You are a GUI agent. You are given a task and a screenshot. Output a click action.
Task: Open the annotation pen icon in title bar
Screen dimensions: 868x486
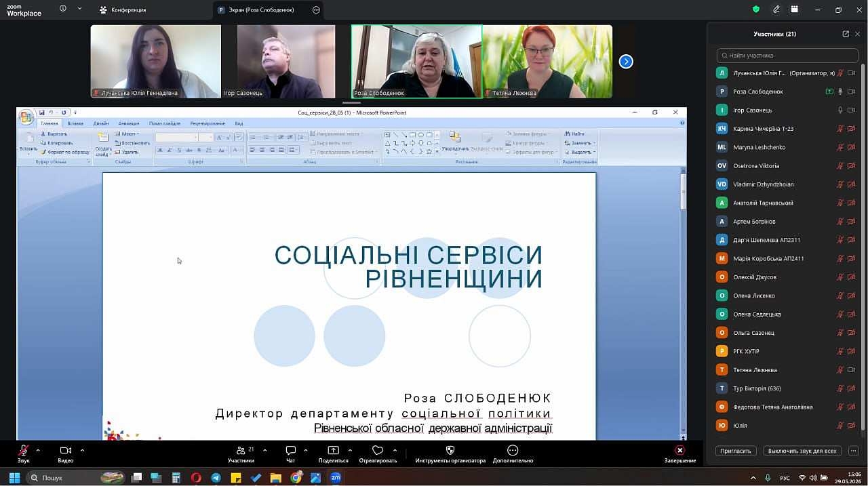tap(776, 9)
